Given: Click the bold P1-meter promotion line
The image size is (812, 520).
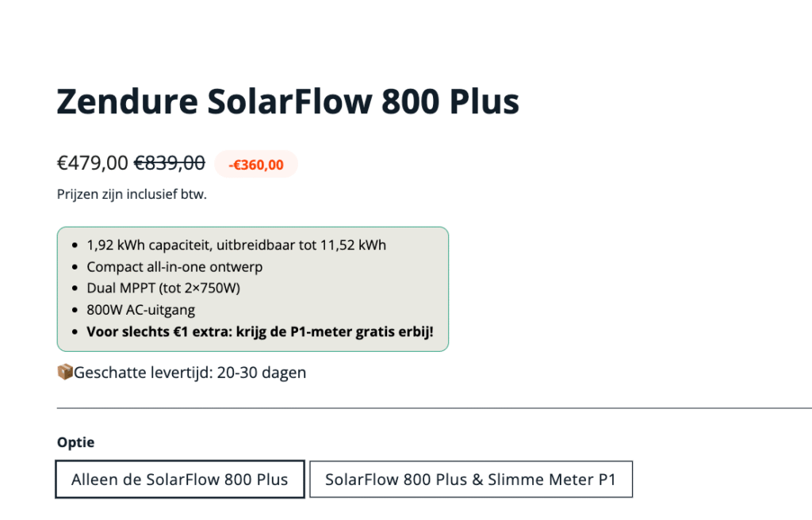Looking at the screenshot, I should coord(260,331).
